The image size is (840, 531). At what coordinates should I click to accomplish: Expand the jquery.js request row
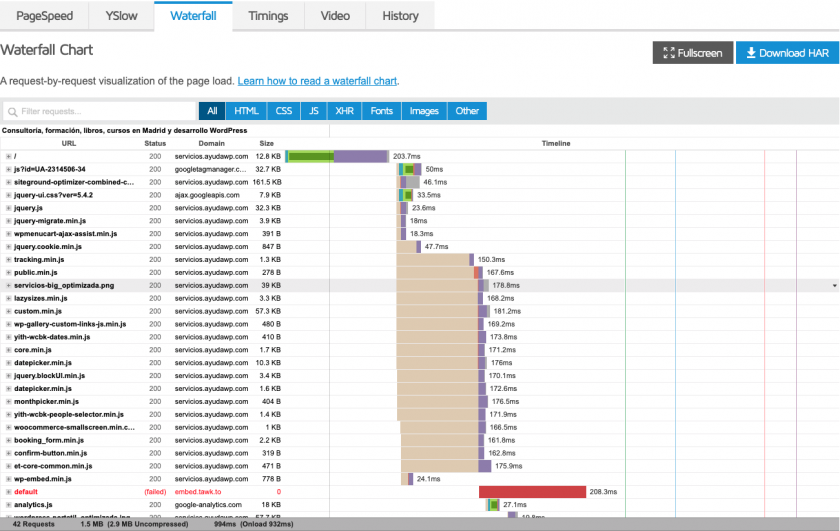8,208
